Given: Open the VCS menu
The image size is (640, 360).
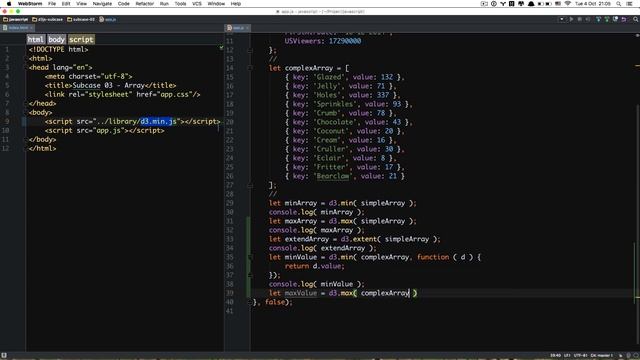Looking at the screenshot, I should [197, 4].
